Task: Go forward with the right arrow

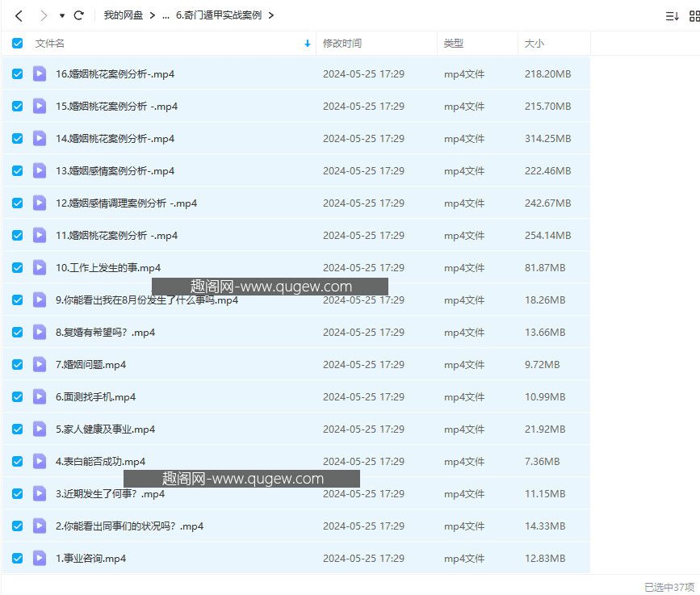Action: [x=44, y=16]
